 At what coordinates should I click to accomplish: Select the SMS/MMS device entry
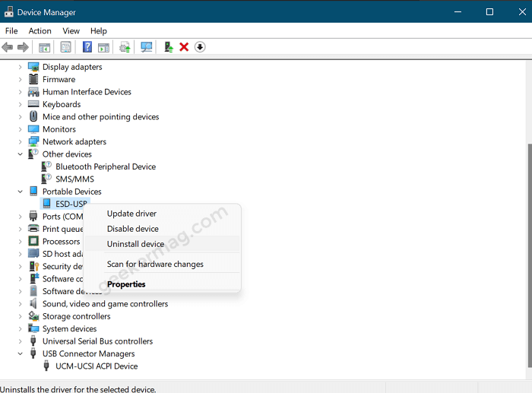click(74, 179)
